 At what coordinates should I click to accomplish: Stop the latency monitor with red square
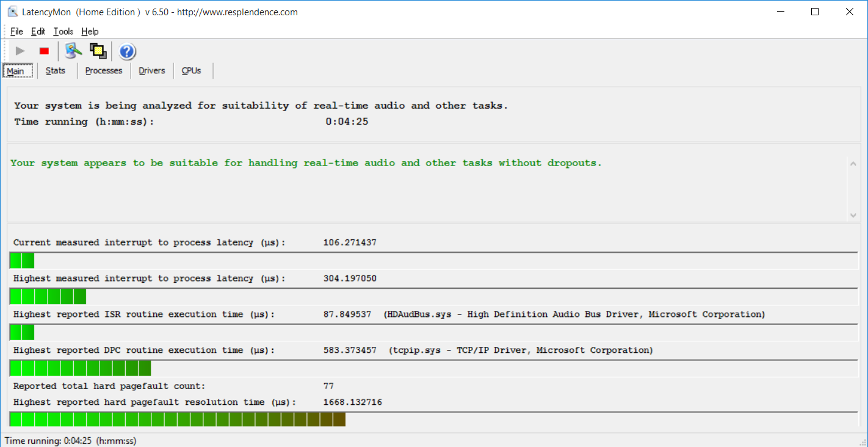pos(44,51)
